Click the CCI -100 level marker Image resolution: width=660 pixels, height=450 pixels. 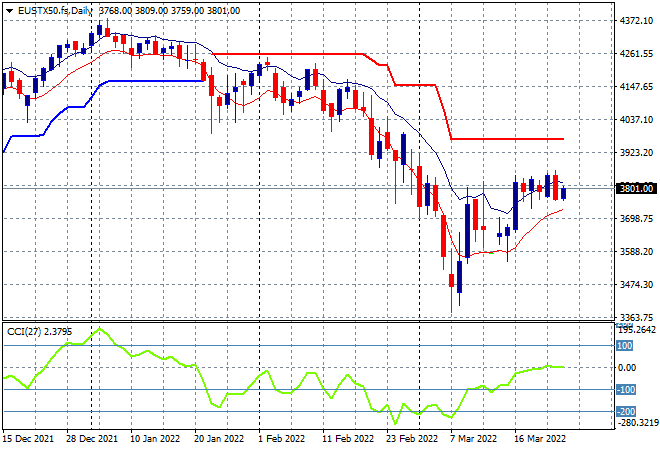[625, 389]
